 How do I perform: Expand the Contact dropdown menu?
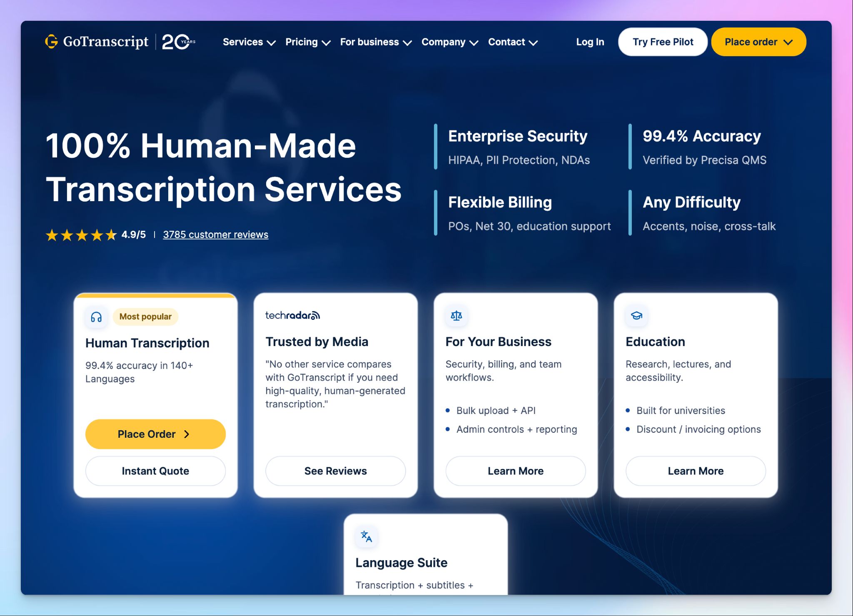pos(513,42)
